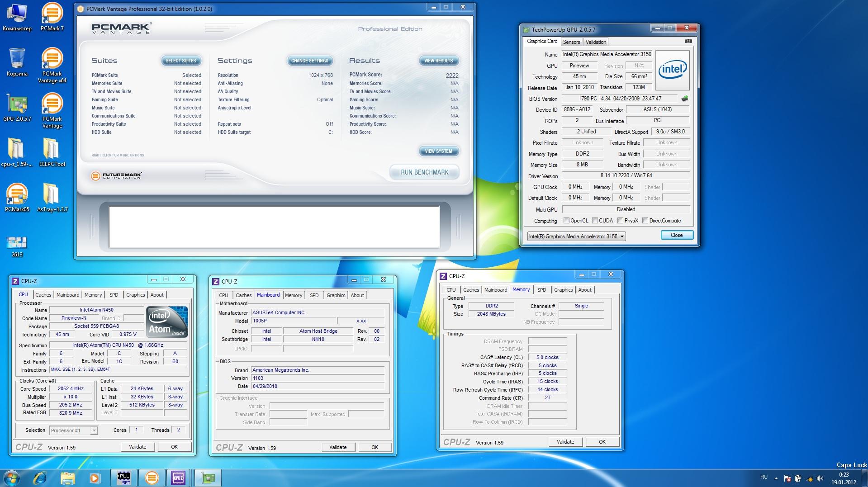The width and height of the screenshot is (868, 487).
Task: Switch to PCMark Vantage in the taskbar
Action: coord(152,478)
